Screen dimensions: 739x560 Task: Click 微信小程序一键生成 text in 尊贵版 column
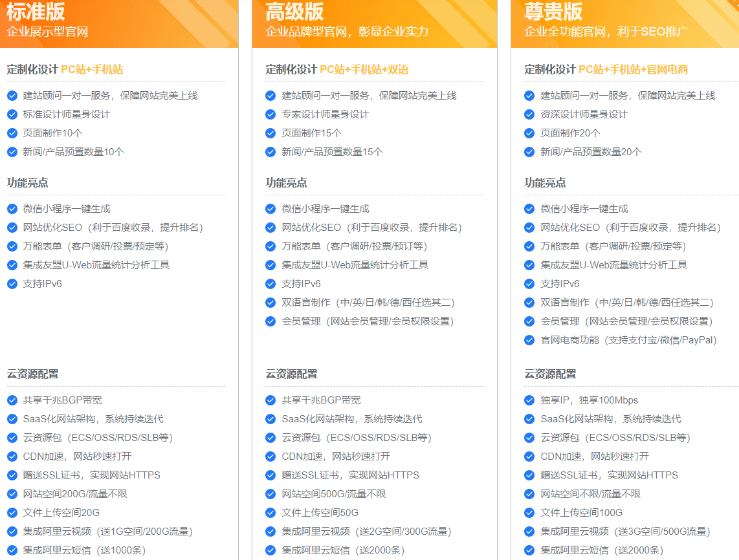[x=584, y=209]
